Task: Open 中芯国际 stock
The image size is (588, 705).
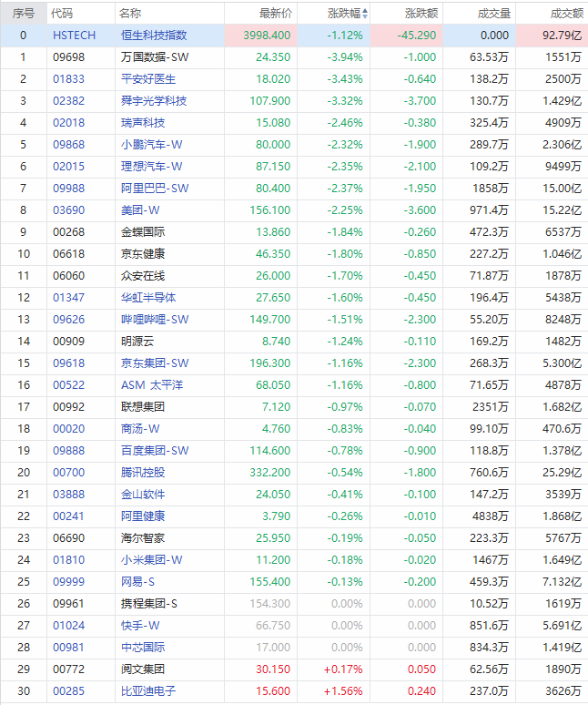Action: tap(143, 648)
